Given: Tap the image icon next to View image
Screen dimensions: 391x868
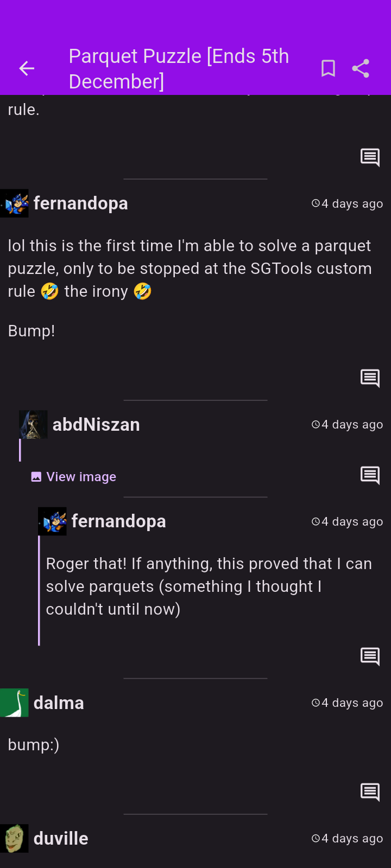Looking at the screenshot, I should [x=36, y=477].
